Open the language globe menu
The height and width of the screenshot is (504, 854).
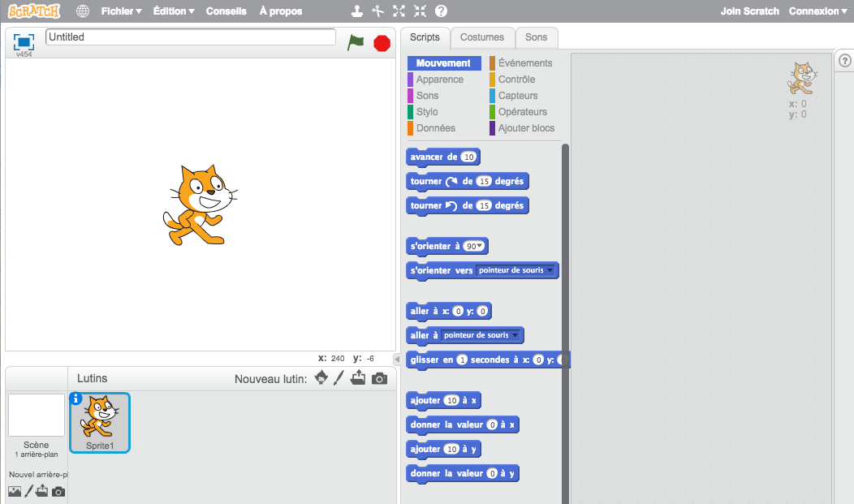tap(83, 11)
